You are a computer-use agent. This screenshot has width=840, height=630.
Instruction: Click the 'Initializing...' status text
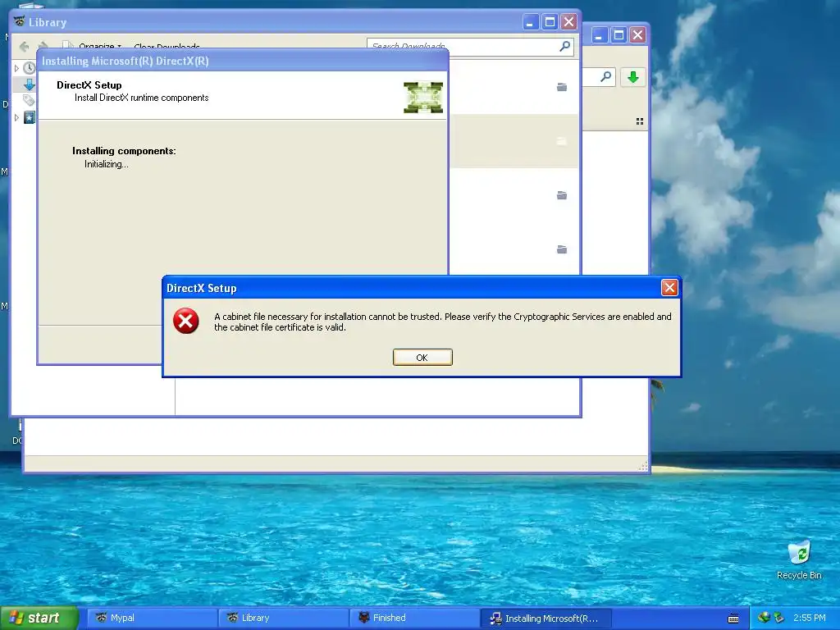106,164
